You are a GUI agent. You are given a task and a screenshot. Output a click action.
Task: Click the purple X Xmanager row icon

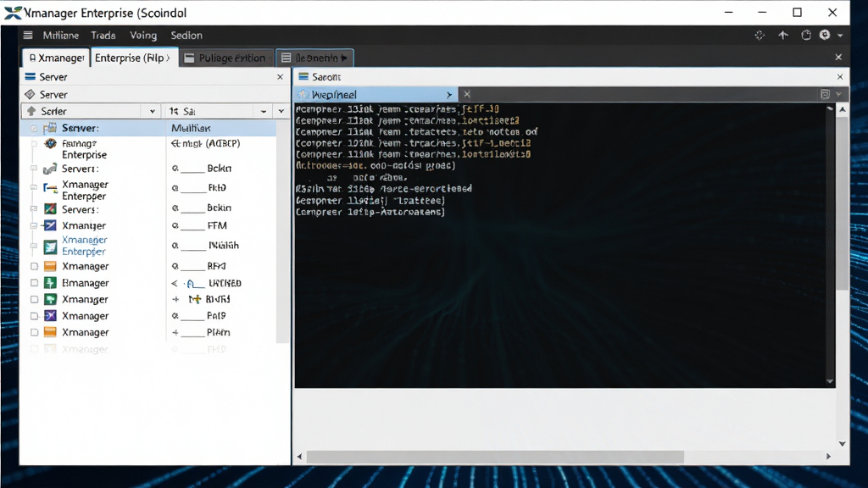(x=50, y=316)
